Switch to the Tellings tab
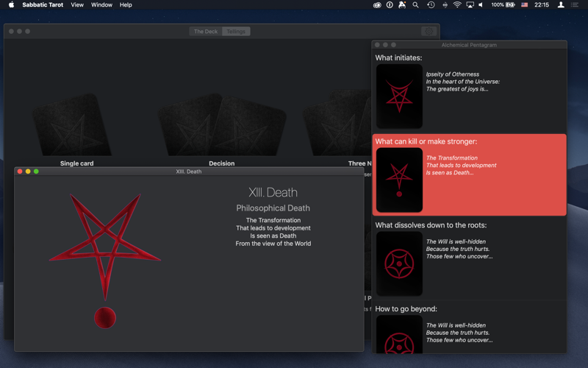Image resolution: width=588 pixels, height=368 pixels. [236, 32]
